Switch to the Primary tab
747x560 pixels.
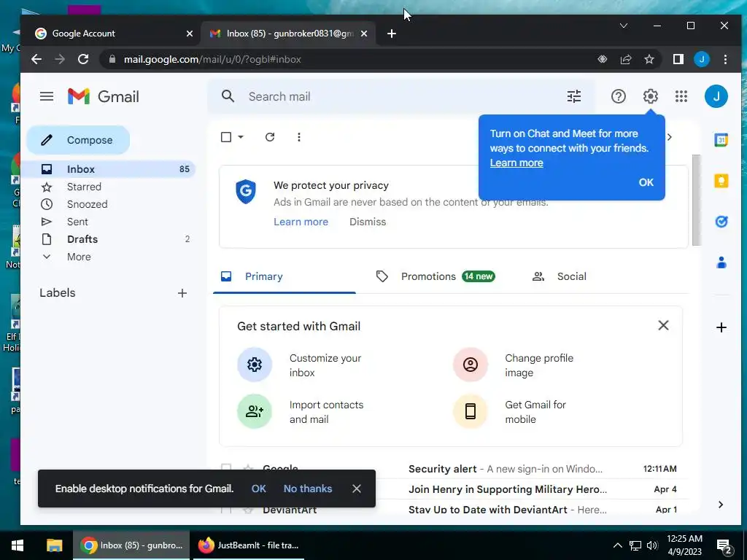(285, 276)
